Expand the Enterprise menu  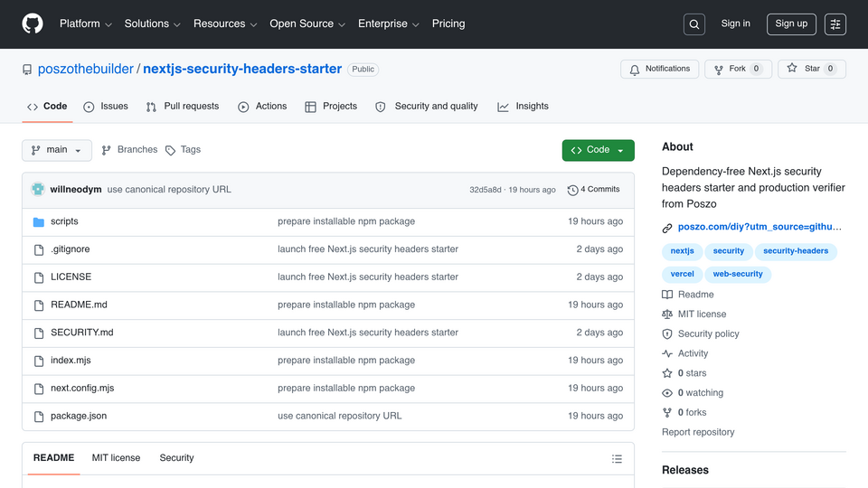click(389, 23)
